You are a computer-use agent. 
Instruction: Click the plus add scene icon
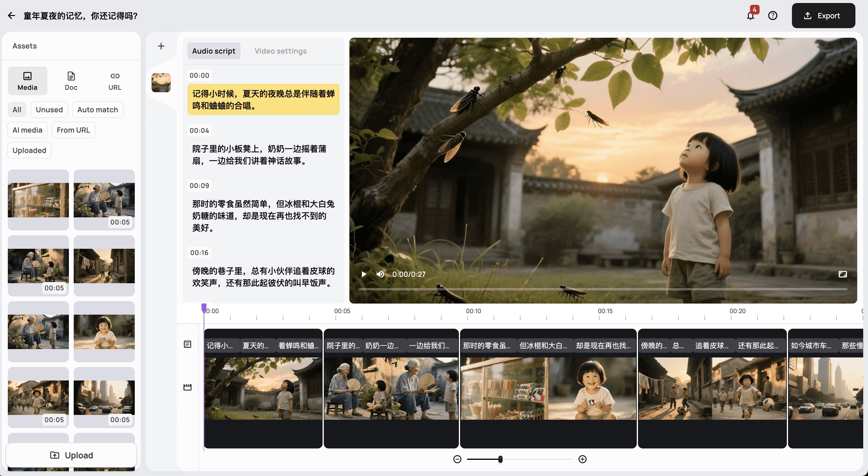[161, 46]
